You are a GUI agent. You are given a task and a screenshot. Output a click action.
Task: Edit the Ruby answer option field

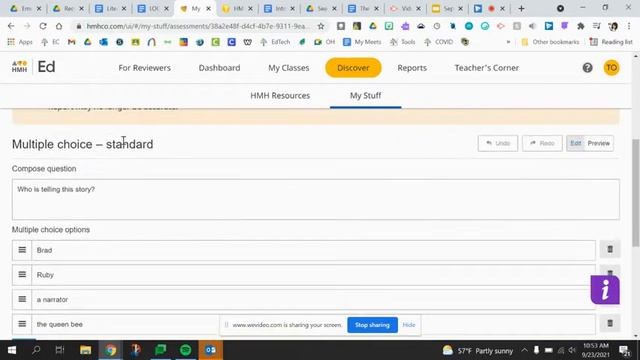[x=313, y=275]
